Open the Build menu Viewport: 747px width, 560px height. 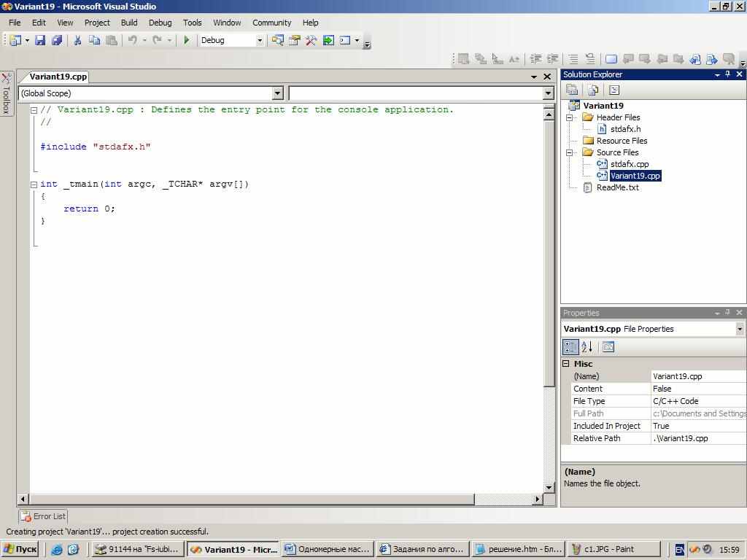(x=129, y=23)
